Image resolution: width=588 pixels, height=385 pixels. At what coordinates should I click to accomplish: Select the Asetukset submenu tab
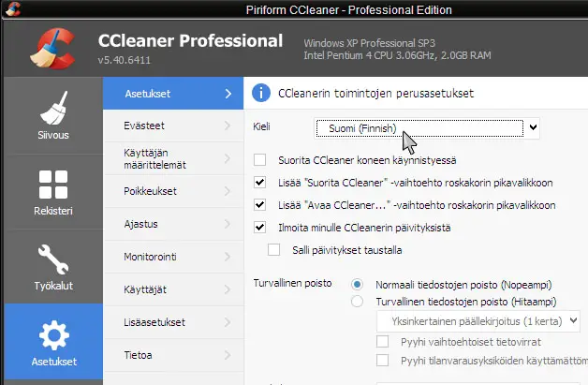[173, 94]
